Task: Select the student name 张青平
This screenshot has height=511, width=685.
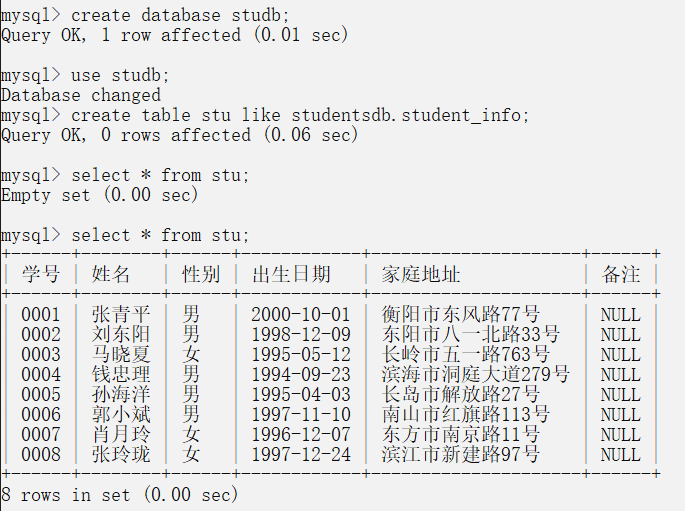Action: (121, 315)
